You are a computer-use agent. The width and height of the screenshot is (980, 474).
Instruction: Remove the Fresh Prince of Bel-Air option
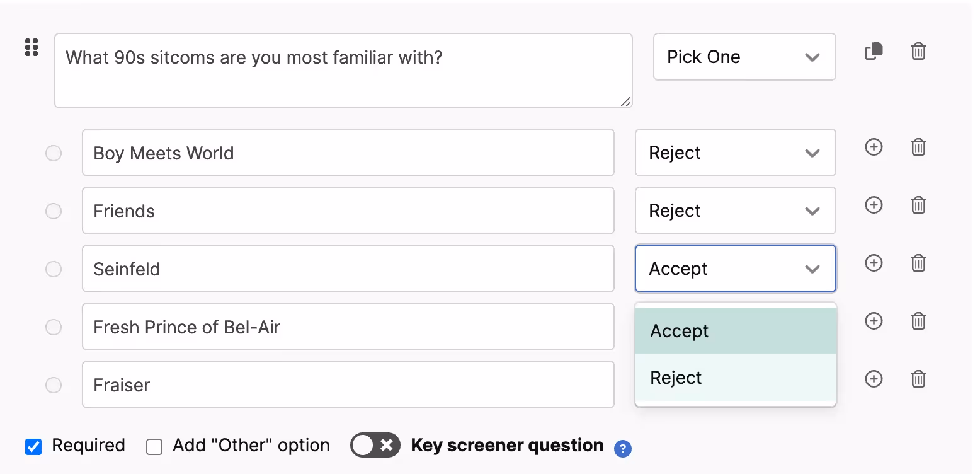pos(918,321)
